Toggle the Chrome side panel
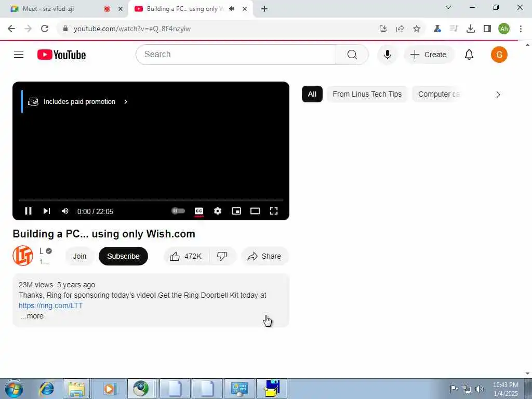Image resolution: width=532 pixels, height=399 pixels. (x=487, y=29)
